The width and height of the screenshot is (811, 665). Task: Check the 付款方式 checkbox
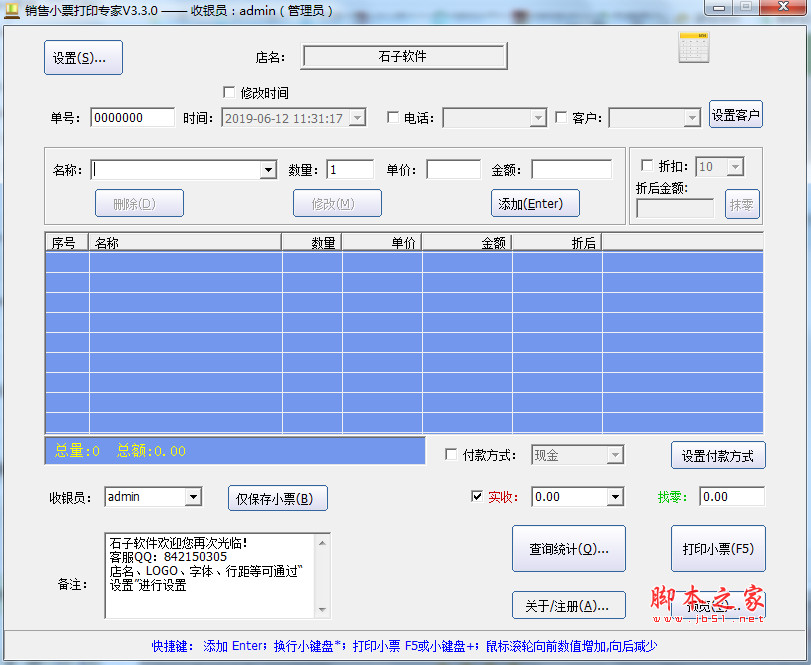click(451, 454)
